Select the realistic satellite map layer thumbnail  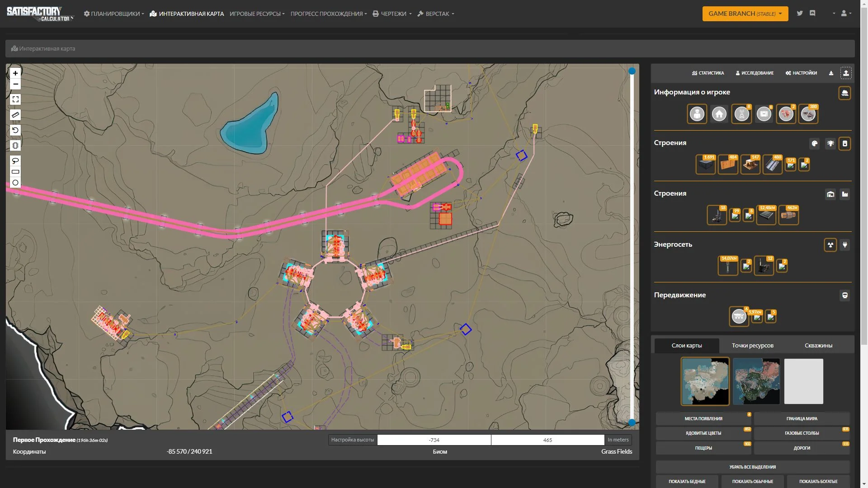[x=756, y=381]
